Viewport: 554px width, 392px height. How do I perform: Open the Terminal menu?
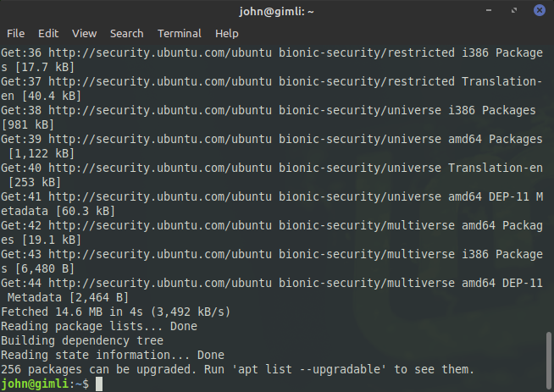click(x=179, y=34)
